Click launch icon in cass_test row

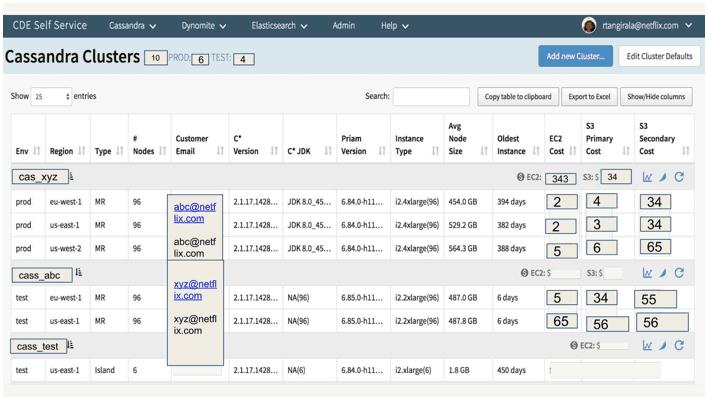click(663, 346)
